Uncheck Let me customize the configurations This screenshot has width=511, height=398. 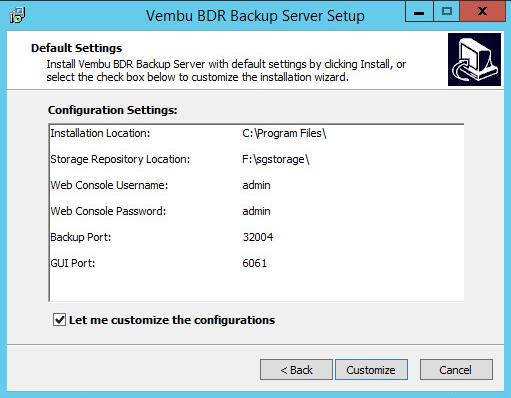click(60, 320)
